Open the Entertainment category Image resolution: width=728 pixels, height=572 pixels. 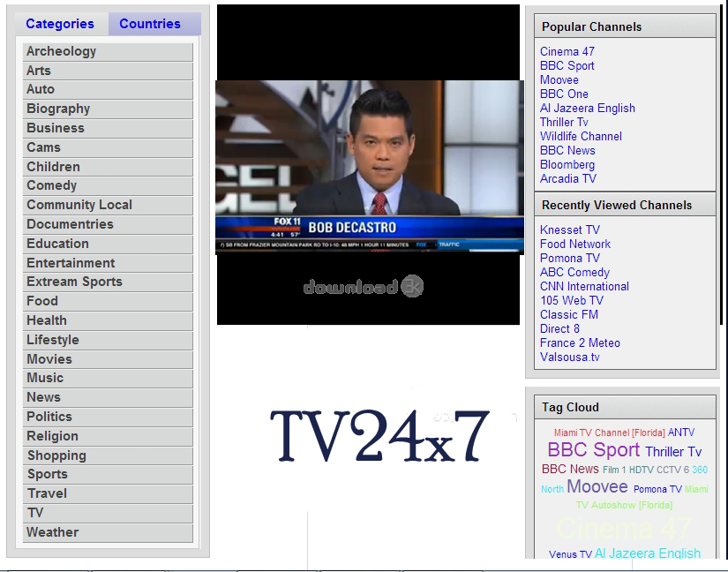coord(108,263)
